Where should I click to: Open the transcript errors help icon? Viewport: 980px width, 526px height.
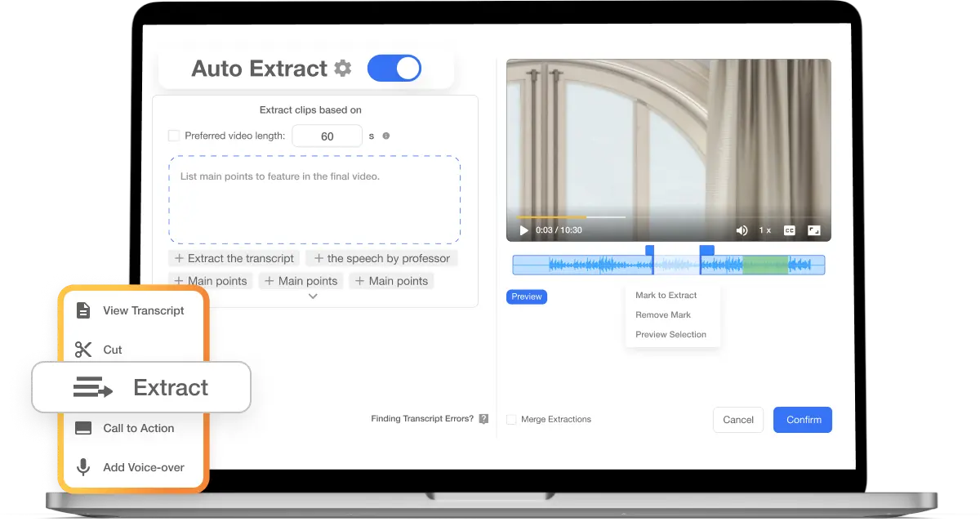[483, 419]
